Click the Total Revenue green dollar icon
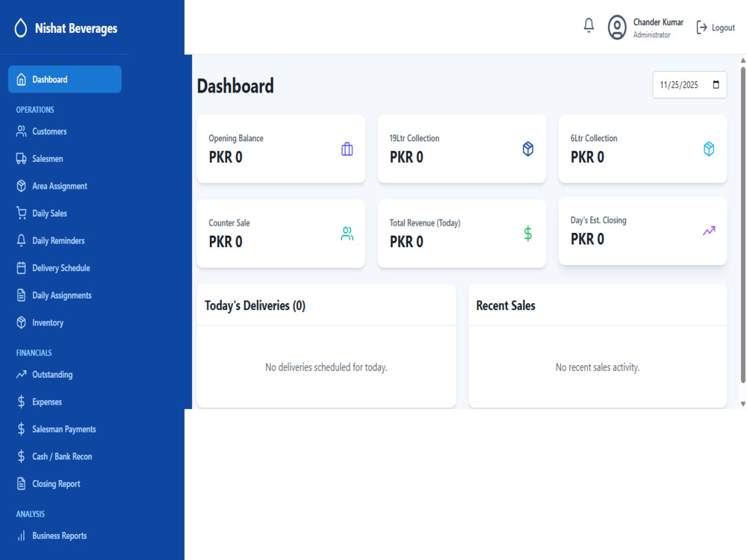 point(528,234)
